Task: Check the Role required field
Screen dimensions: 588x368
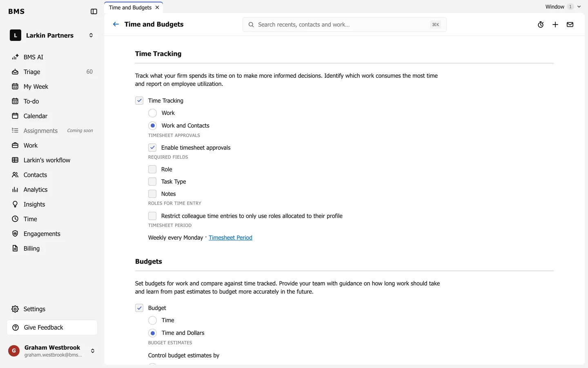Action: point(152,169)
